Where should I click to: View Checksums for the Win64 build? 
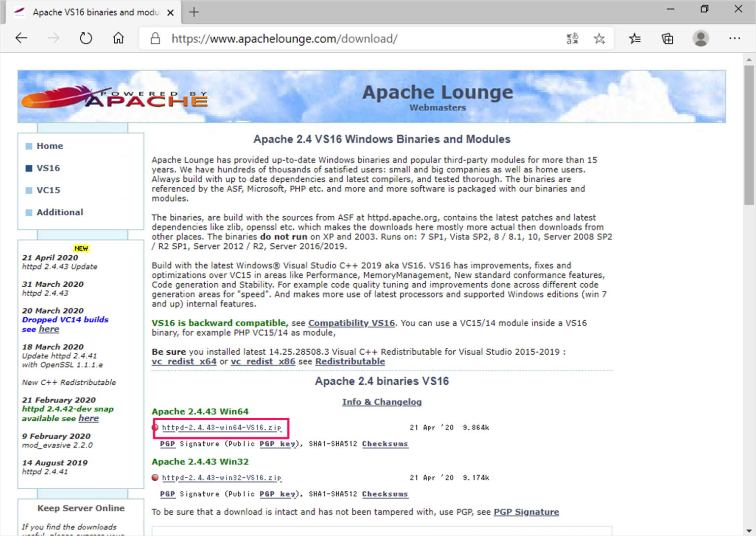pos(385,443)
